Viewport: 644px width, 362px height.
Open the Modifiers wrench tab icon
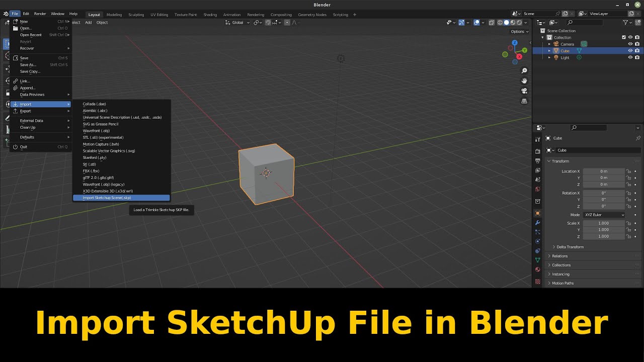537,223
